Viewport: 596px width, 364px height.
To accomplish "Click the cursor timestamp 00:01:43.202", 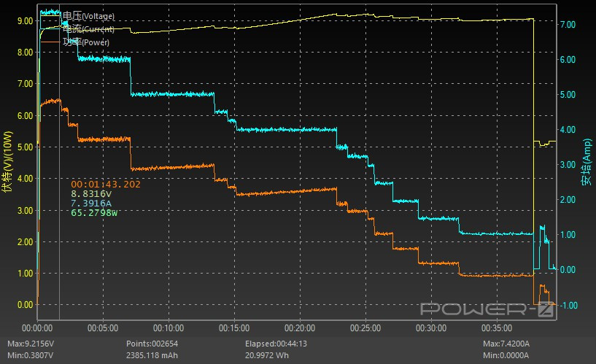I will [x=106, y=185].
